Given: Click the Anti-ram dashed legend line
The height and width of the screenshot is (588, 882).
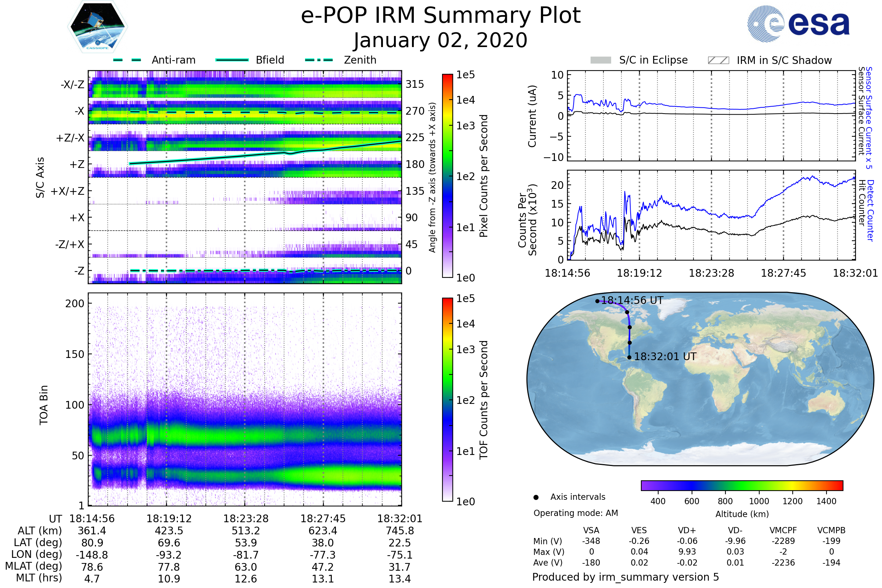Looking at the screenshot, I should (127, 60).
